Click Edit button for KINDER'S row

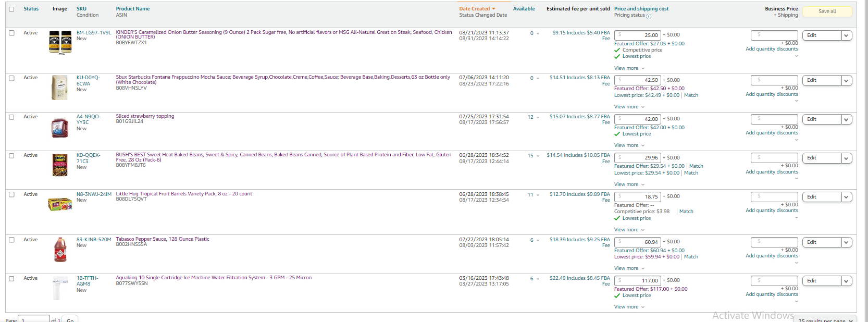(x=822, y=35)
